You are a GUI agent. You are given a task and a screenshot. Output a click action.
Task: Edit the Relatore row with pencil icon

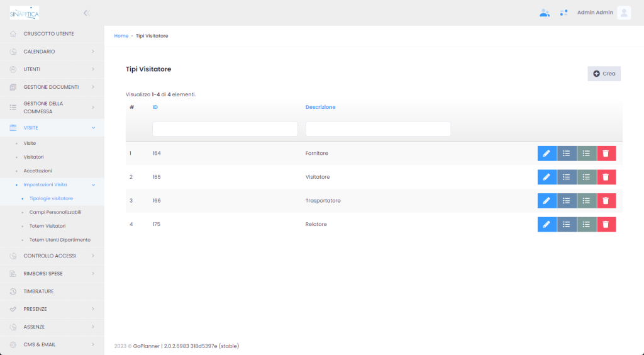(x=547, y=224)
